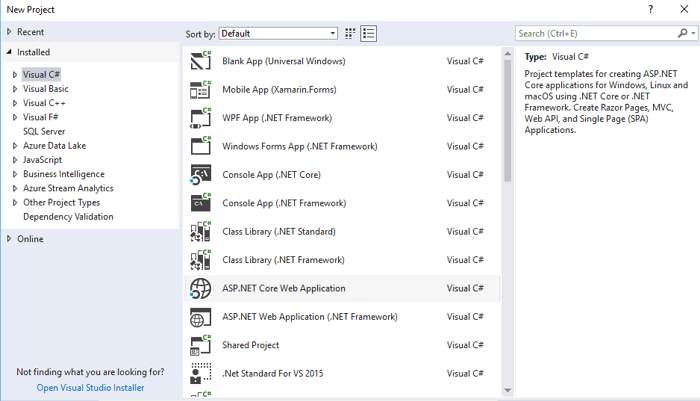Viewport: 700px width, 401px height.
Task: Open the dialog Help question mark button
Action: tap(651, 9)
